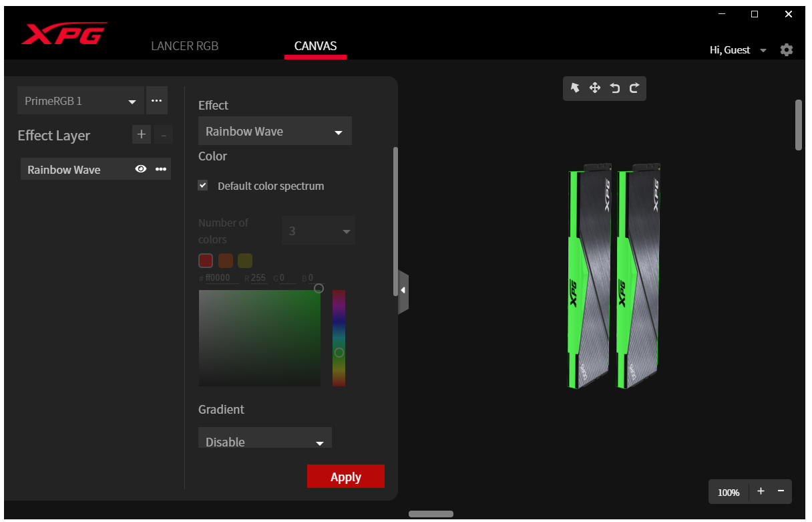Open the settings gear icon
812x522 pixels.
787,49
